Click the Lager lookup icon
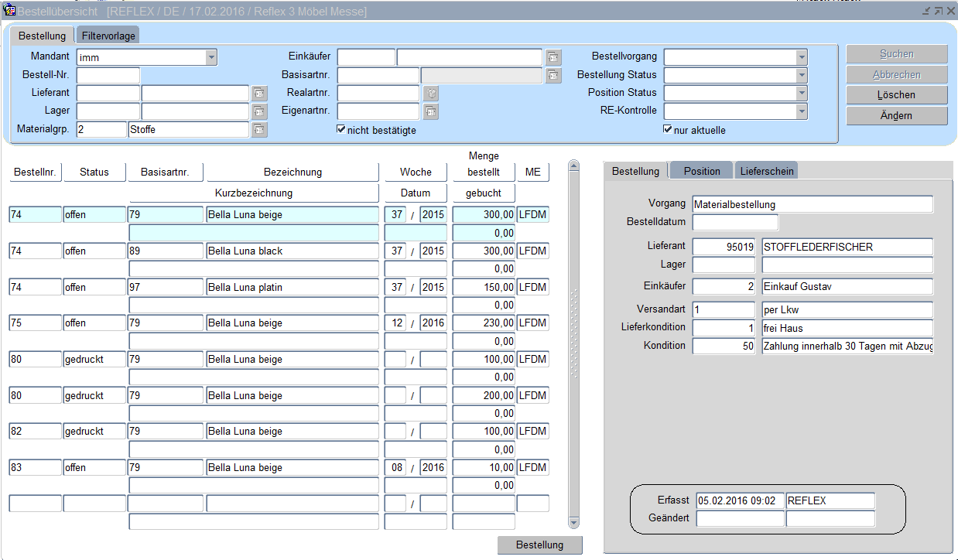Image resolution: width=958 pixels, height=560 pixels. tap(259, 111)
